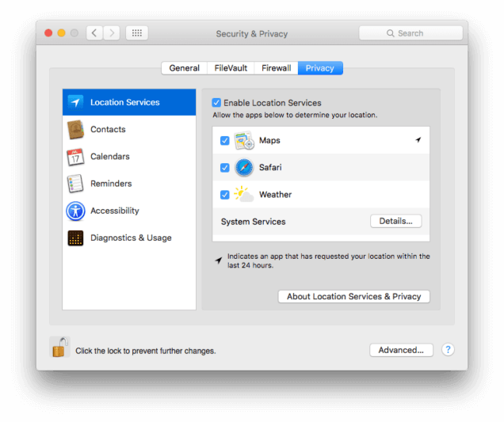This screenshot has width=504, height=422.
Task: Click About Location Services & Privacy button
Action: point(354,296)
